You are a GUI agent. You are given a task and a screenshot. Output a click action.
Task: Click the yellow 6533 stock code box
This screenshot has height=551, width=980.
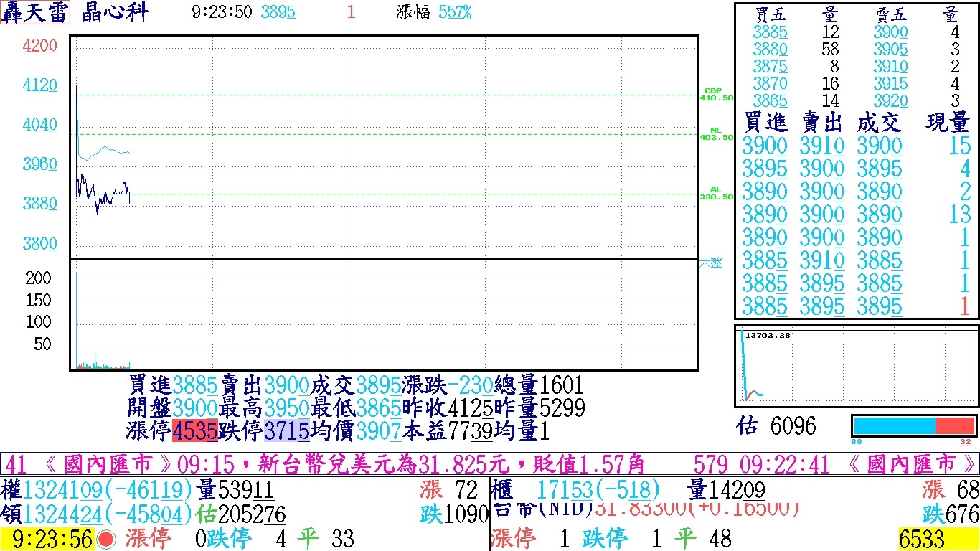click(937, 540)
